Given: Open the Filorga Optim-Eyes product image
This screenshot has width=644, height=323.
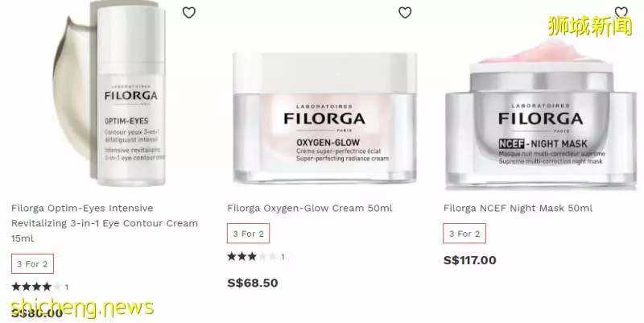Looking at the screenshot, I should point(110,93).
